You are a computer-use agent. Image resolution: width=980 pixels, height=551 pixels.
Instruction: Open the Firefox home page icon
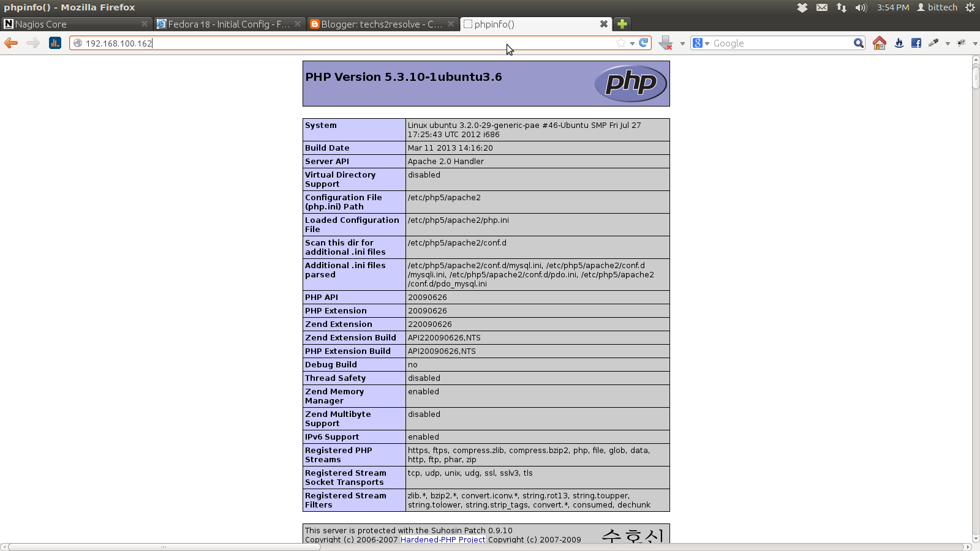[x=879, y=43]
